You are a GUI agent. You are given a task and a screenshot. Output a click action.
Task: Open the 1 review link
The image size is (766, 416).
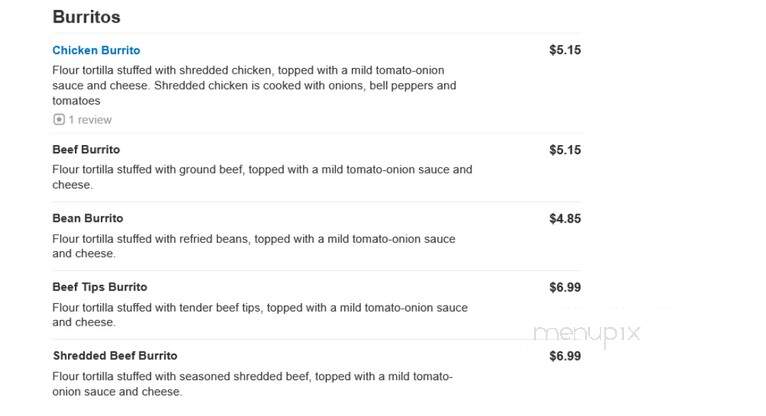point(90,120)
